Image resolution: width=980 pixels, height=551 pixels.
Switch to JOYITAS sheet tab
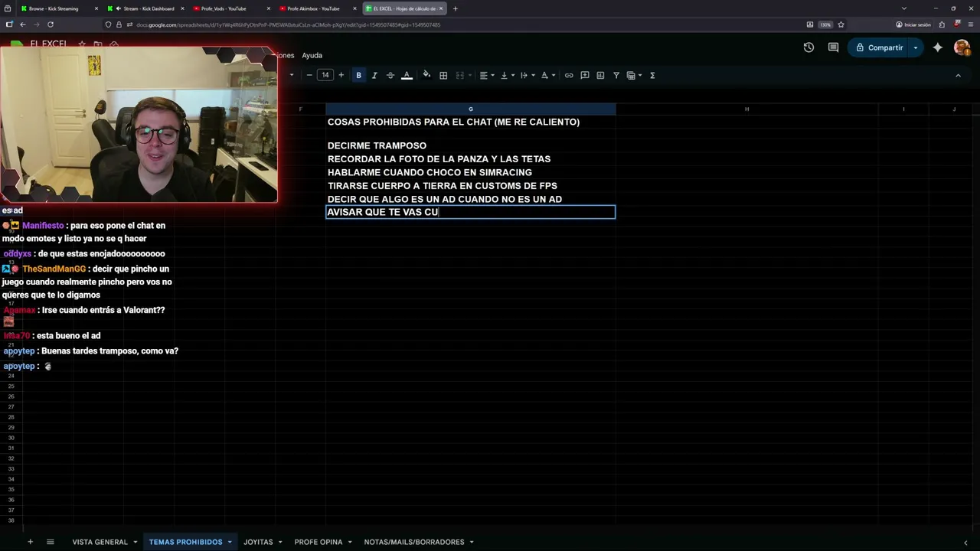click(x=258, y=542)
